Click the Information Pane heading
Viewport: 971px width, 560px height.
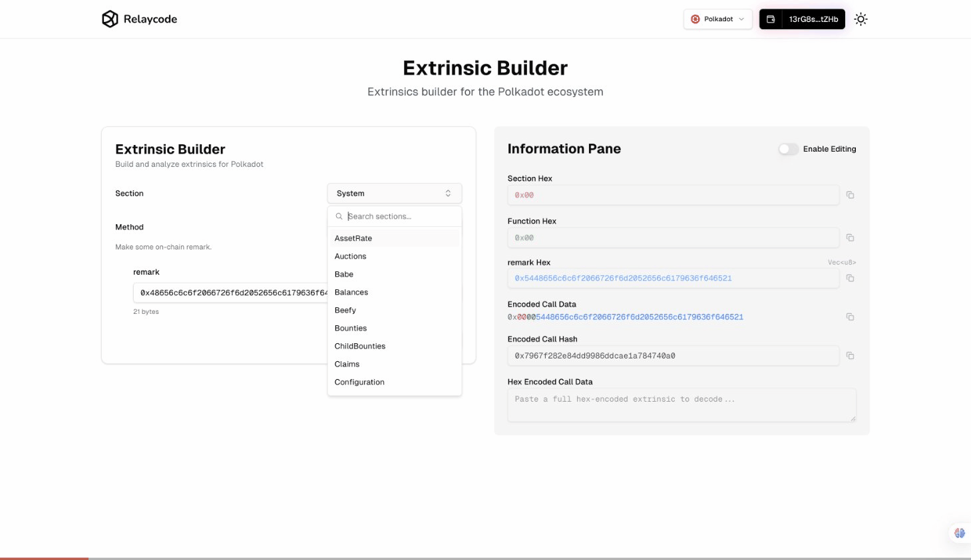[x=564, y=149]
